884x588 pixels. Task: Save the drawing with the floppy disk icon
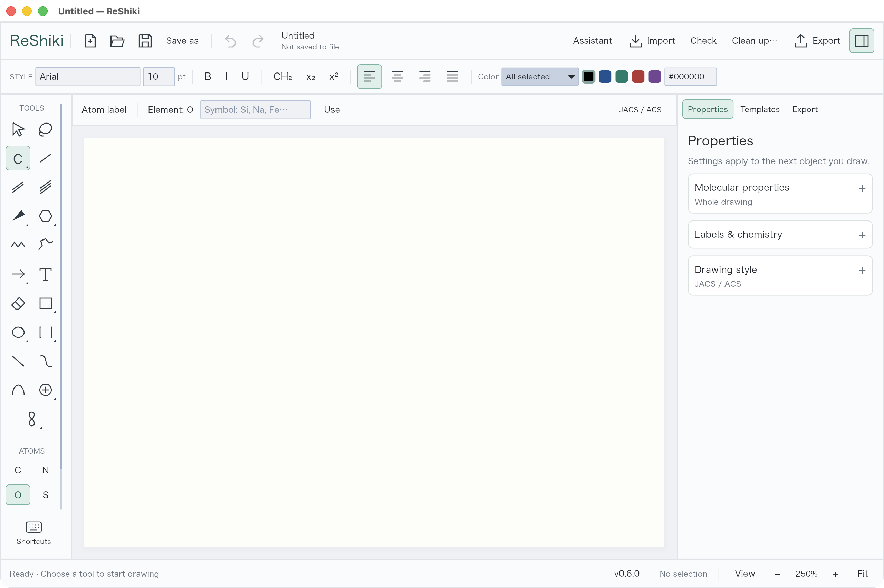(x=145, y=40)
